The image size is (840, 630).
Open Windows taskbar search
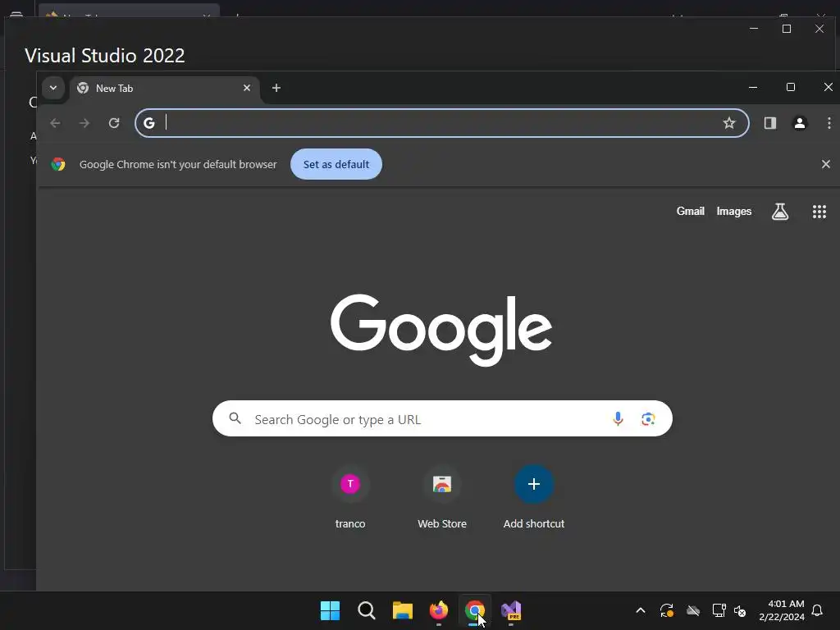pyautogui.click(x=367, y=610)
